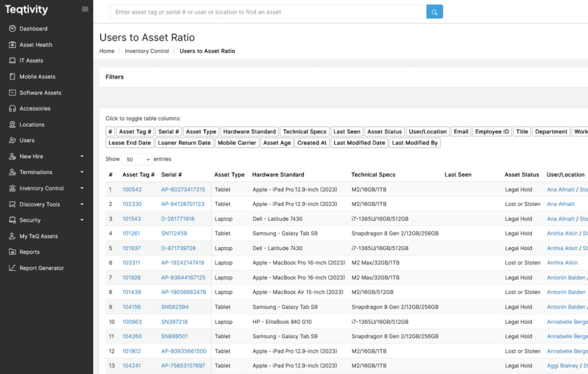Open asset tag 100542 link
The width and height of the screenshot is (588, 374).
point(131,190)
